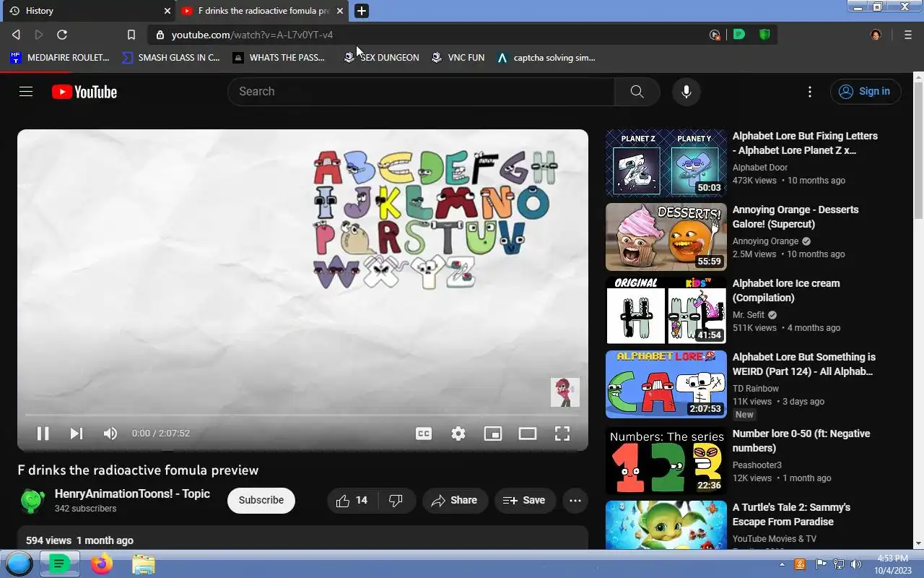
Task: Open the Windows Start orb
Action: [x=19, y=564]
